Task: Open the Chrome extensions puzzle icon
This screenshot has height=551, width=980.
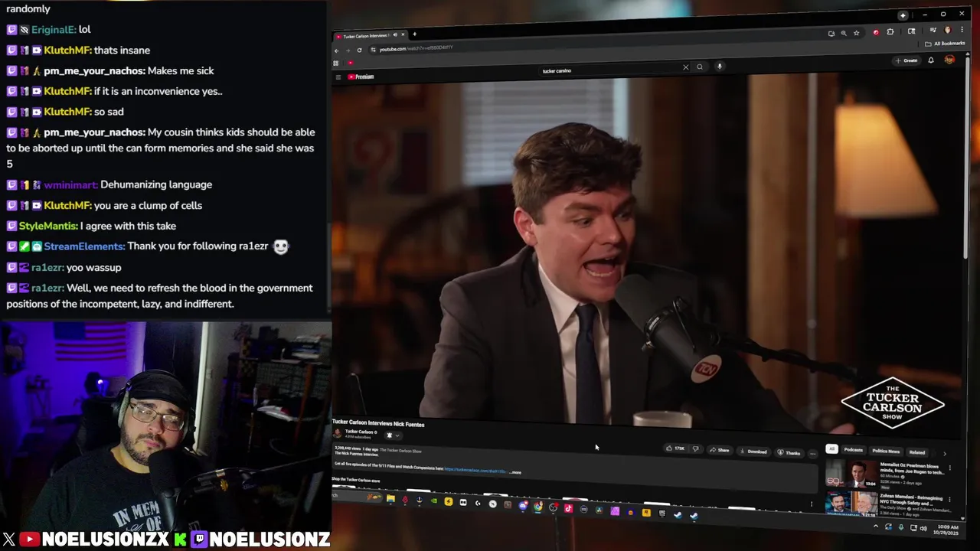Action: coord(890,31)
